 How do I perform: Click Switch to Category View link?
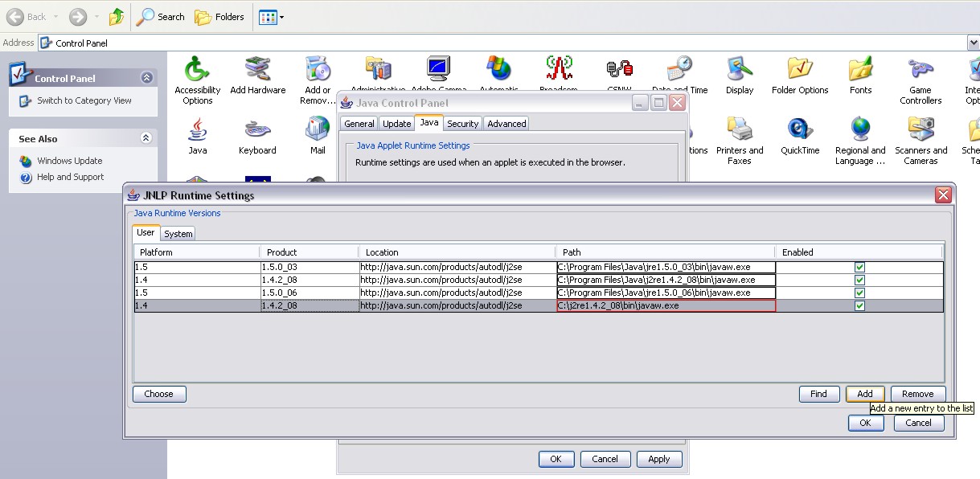coord(84,100)
